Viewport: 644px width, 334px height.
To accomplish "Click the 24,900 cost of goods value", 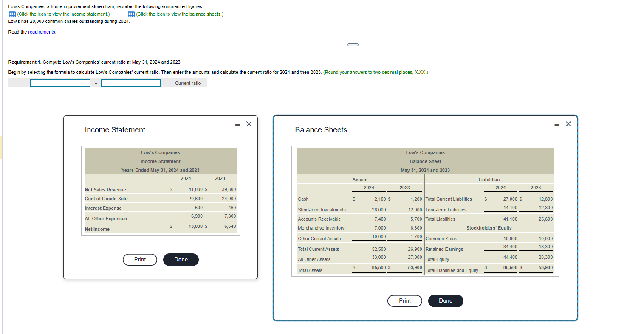I will [229, 199].
